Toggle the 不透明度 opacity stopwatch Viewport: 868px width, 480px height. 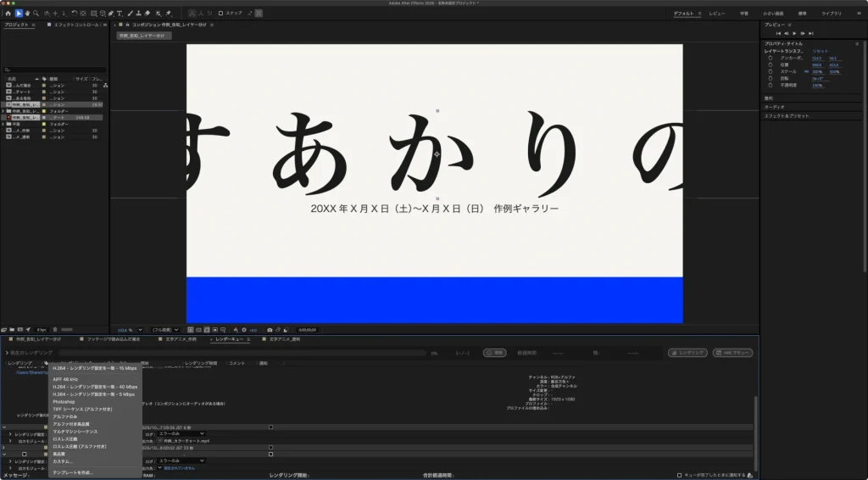(770, 86)
